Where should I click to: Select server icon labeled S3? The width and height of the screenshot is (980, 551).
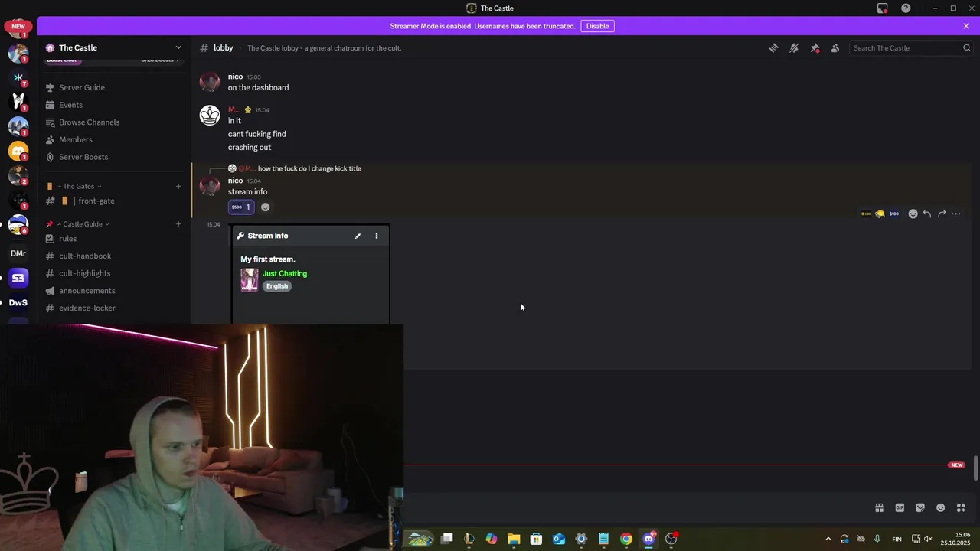18,278
